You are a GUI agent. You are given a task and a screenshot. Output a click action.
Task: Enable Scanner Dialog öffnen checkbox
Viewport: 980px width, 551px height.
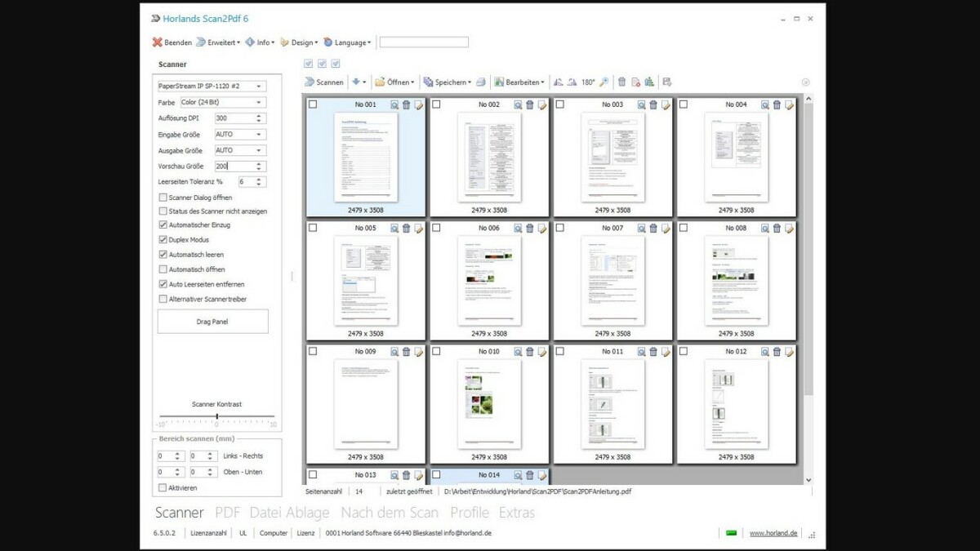point(163,198)
